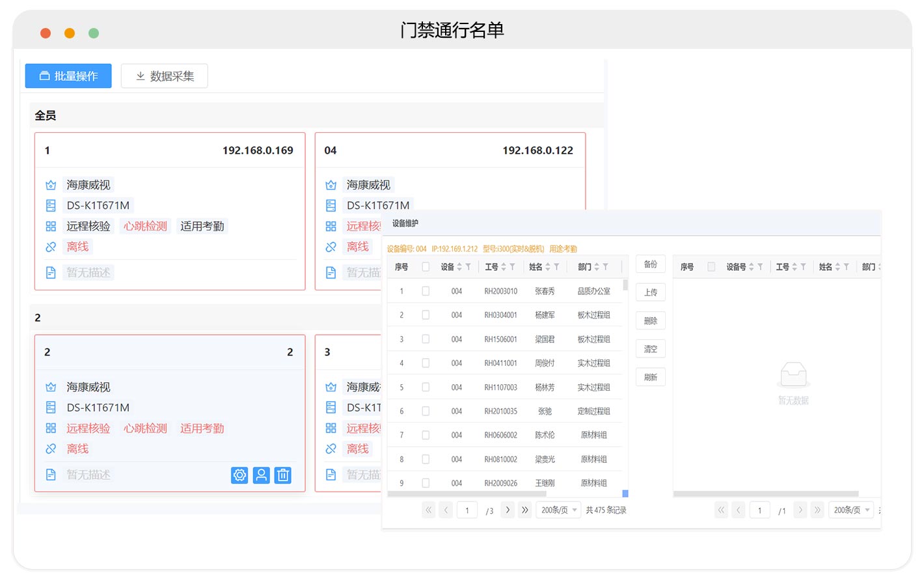Toggle the header checkbox of the empty table

711,267
